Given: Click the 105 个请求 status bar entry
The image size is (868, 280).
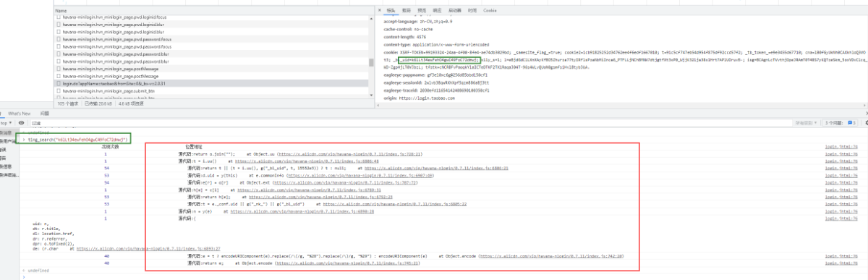Looking at the screenshot, I should tap(67, 103).
